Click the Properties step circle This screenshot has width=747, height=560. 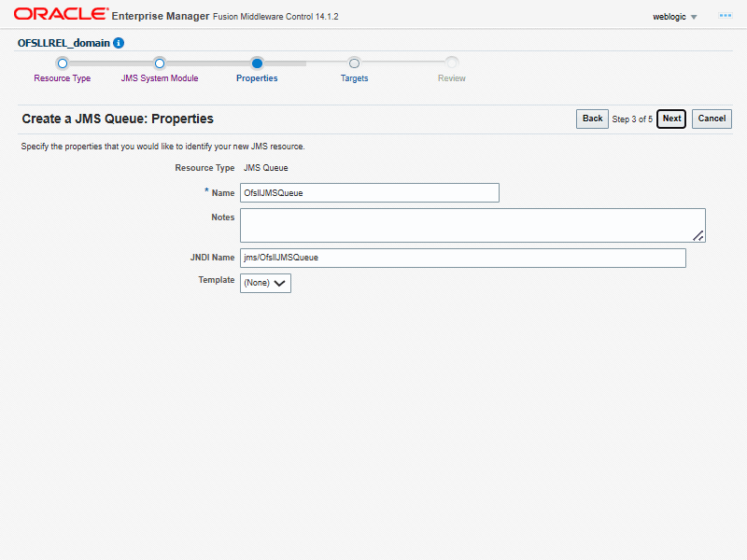point(257,63)
